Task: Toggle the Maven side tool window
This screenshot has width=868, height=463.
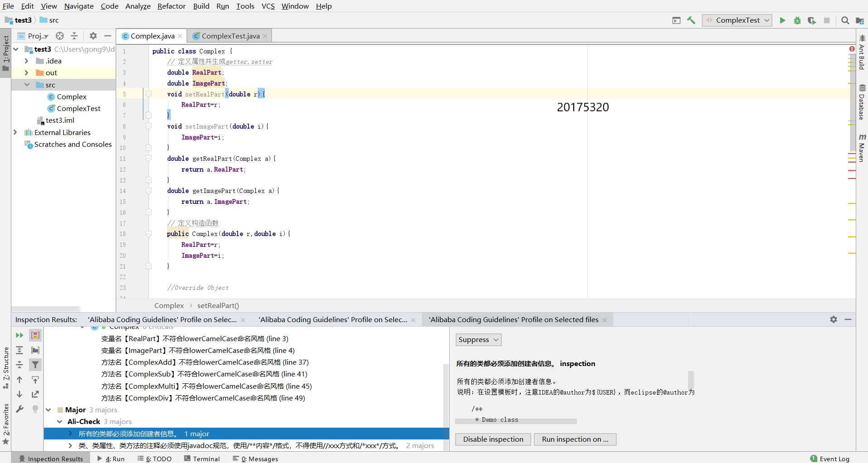Action: (x=862, y=148)
